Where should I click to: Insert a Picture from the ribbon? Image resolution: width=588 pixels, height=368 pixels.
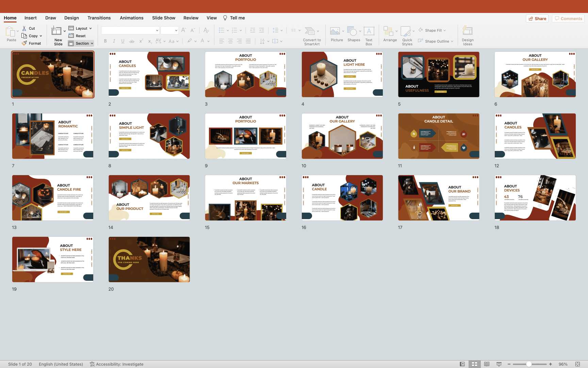pyautogui.click(x=335, y=32)
